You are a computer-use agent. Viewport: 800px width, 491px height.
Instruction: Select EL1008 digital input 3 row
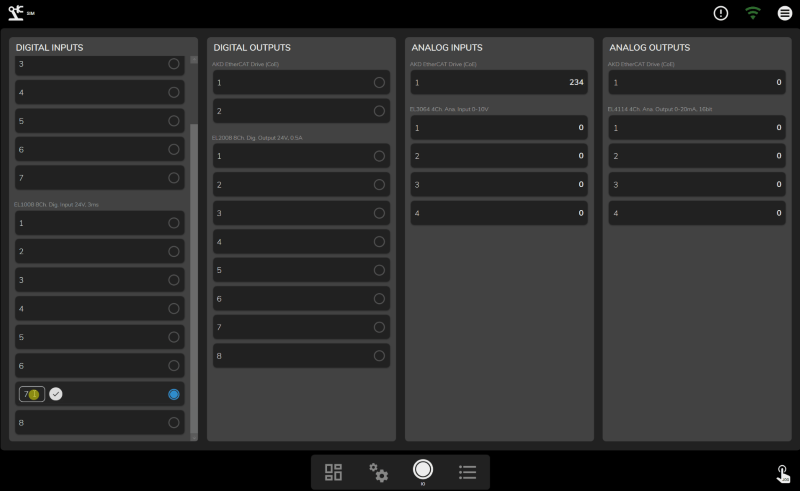point(99,280)
